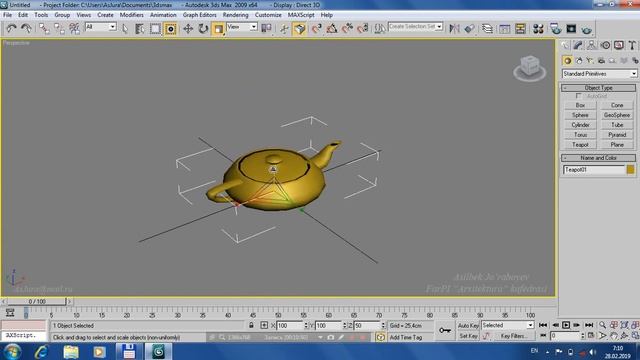The height and width of the screenshot is (360, 640).
Task: Toggle Select and Manipulate tool
Action: (x=284, y=29)
